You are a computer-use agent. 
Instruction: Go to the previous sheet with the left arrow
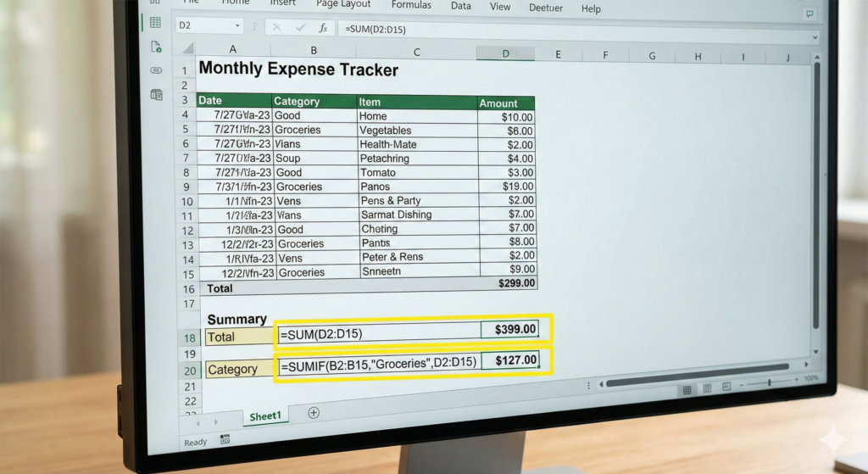pyautogui.click(x=198, y=422)
